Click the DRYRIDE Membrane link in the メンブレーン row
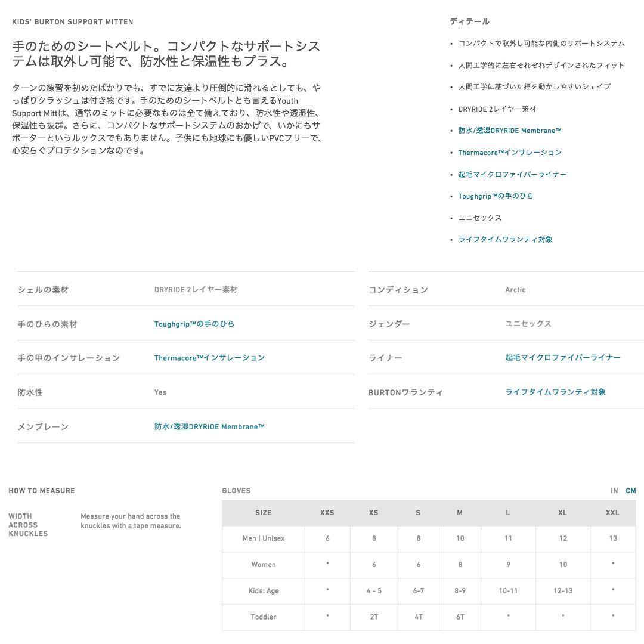Screen dimensions: 644x644 [x=209, y=427]
